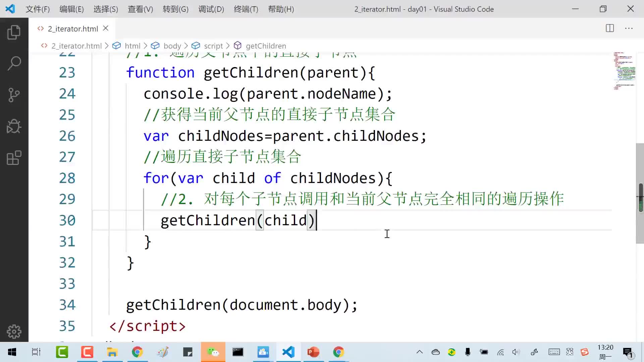Click line number 23 in gutter
Screen dimensions: 644x362
tap(67, 72)
